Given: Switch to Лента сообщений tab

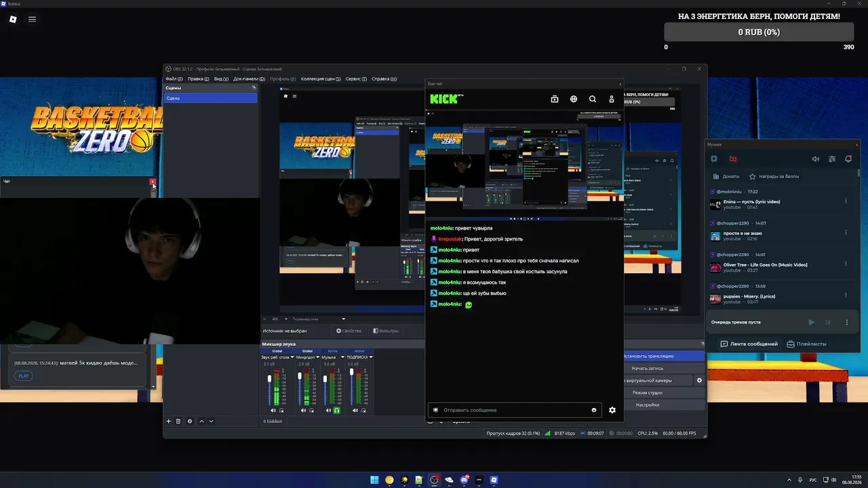Looking at the screenshot, I should (749, 344).
